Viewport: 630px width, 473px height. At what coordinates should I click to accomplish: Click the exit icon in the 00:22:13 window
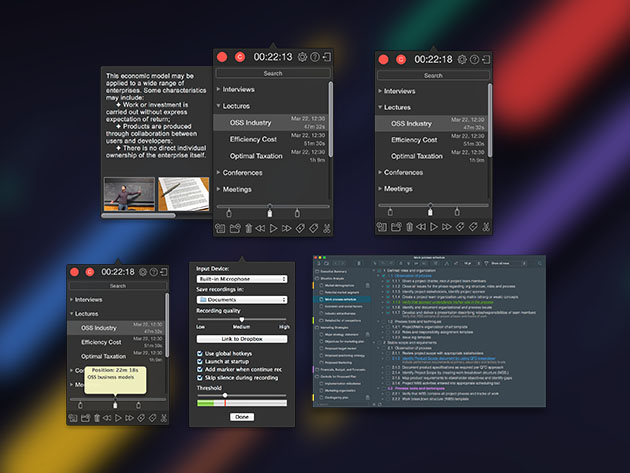(x=327, y=57)
